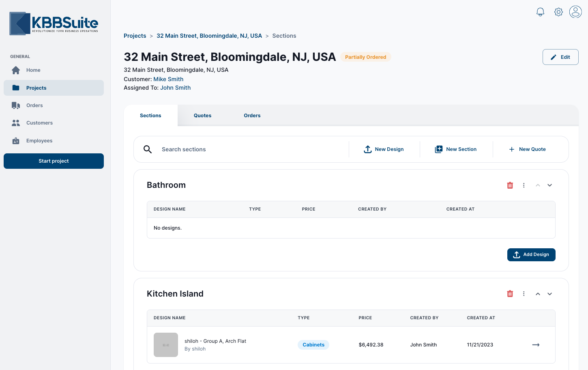Open the user profile avatar menu

point(575,12)
